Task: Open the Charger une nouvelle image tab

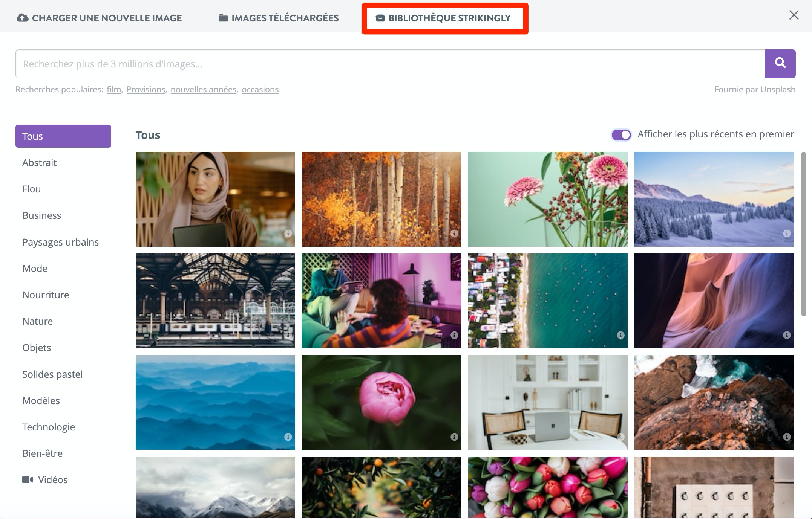Action: 100,18
